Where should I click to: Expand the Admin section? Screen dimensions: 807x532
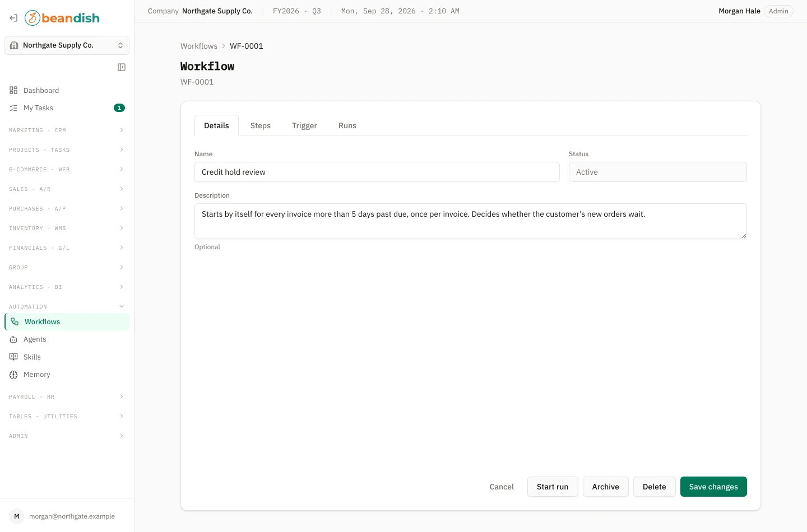[67, 436]
